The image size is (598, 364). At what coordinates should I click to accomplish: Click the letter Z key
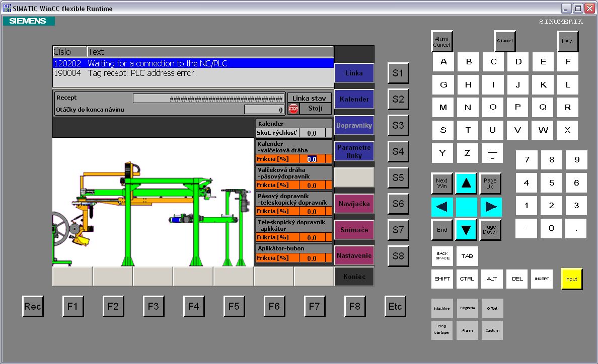click(x=468, y=153)
